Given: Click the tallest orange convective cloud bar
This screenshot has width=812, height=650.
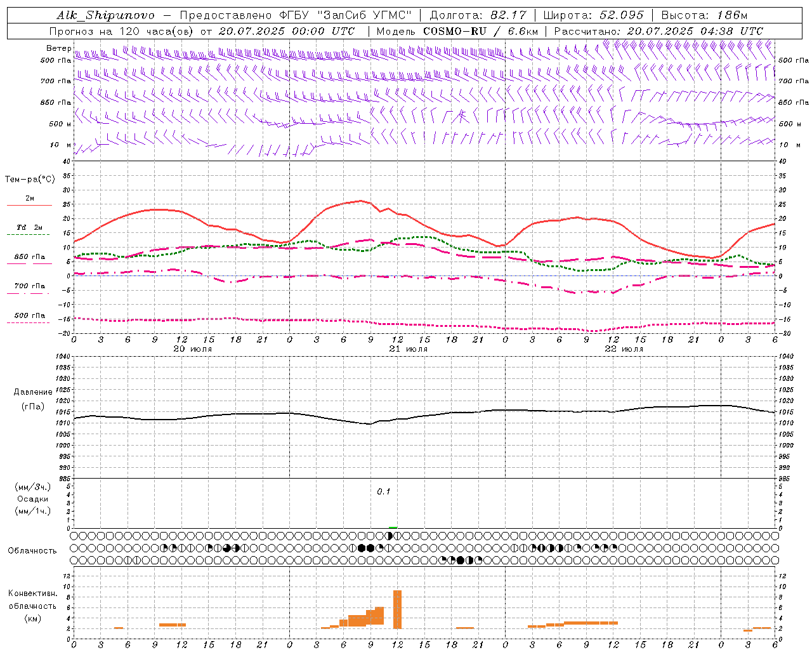Looking at the screenshot, I should point(398,609).
